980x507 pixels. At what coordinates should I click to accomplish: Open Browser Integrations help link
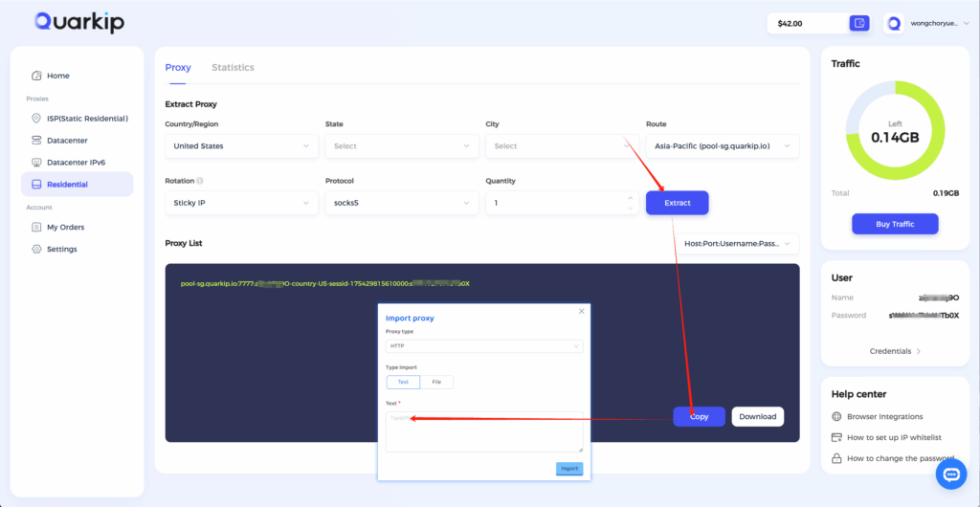tap(884, 416)
